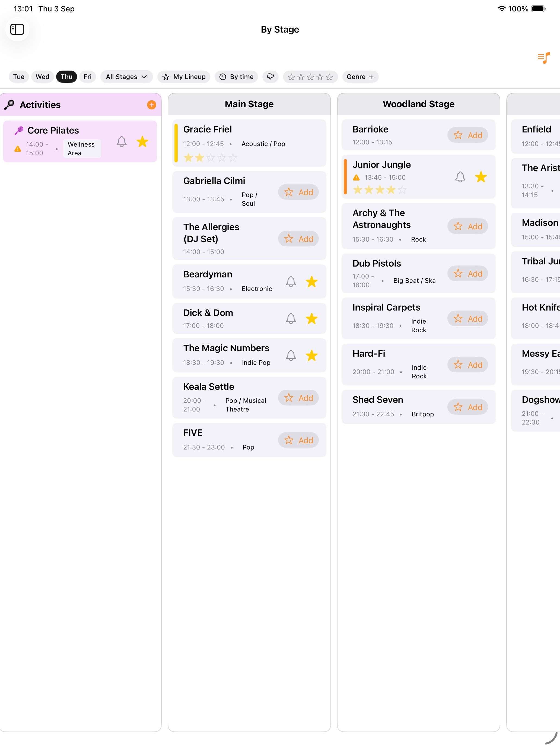This screenshot has height=747, width=560.
Task: Click the Britpop genre on Shed Seven
Action: tap(423, 414)
